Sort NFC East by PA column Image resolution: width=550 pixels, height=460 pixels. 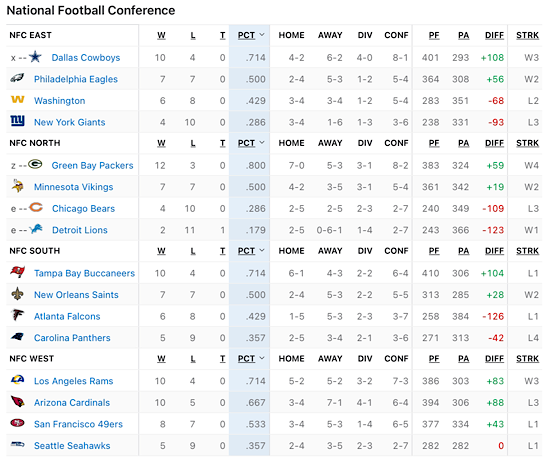pos(464,35)
